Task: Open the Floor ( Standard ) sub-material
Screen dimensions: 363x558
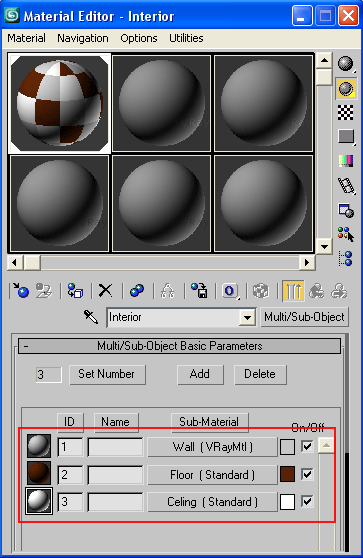Action: (x=212, y=475)
